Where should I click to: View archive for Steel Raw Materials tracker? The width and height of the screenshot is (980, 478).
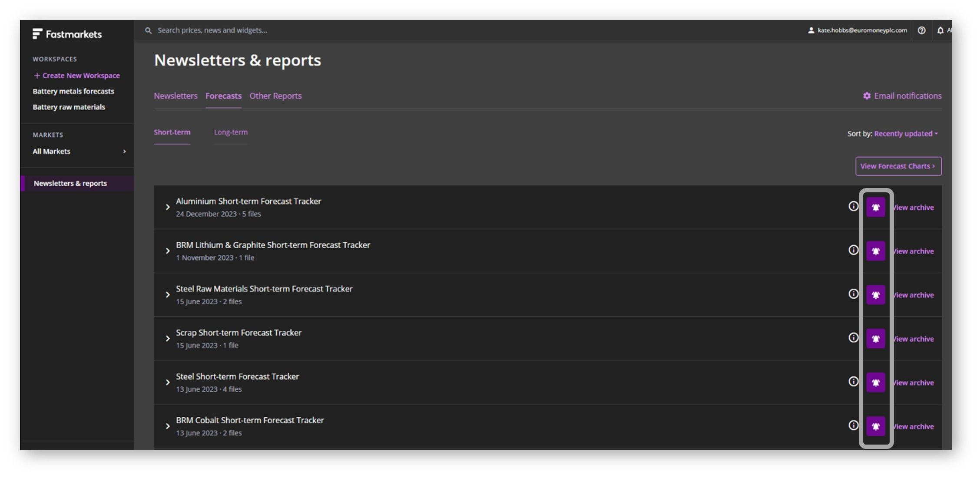point(914,295)
